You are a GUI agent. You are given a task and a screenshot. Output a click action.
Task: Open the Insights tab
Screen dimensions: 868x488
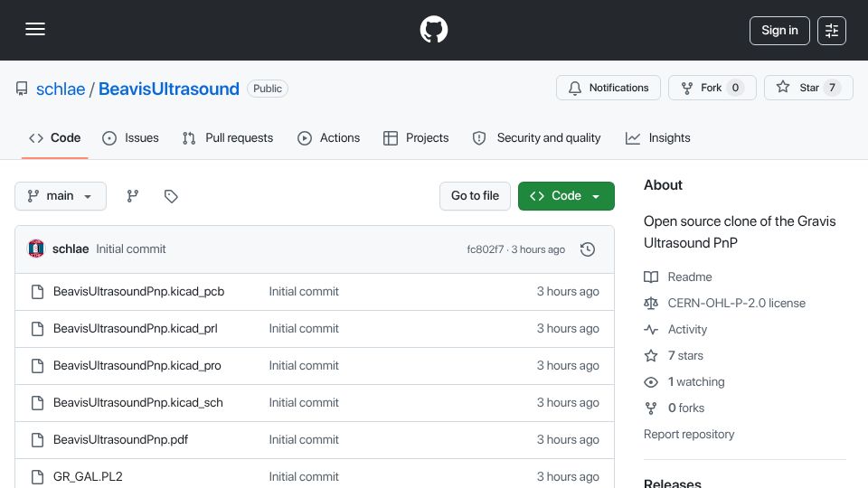[x=657, y=137]
